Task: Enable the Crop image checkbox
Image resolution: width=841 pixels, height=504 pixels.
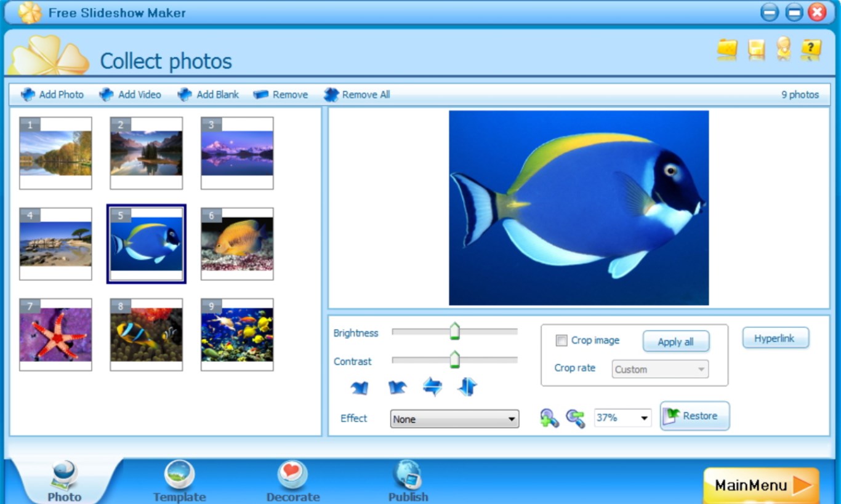Action: (x=561, y=340)
